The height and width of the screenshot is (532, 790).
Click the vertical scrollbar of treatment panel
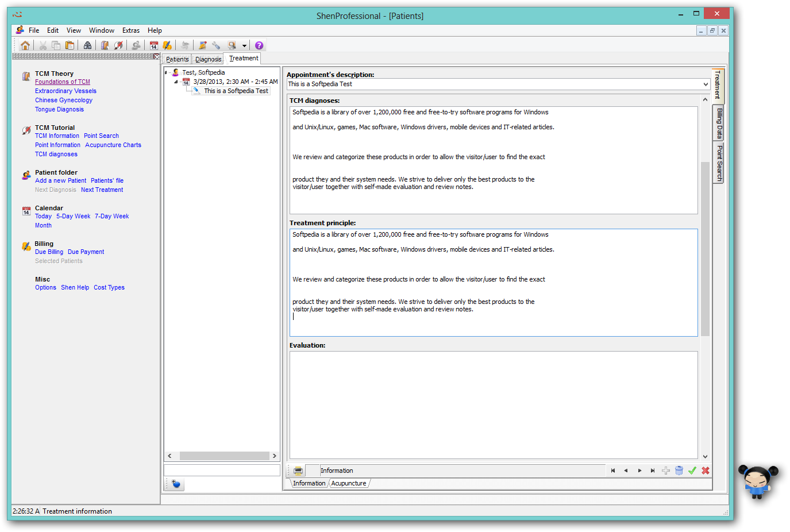705,249
